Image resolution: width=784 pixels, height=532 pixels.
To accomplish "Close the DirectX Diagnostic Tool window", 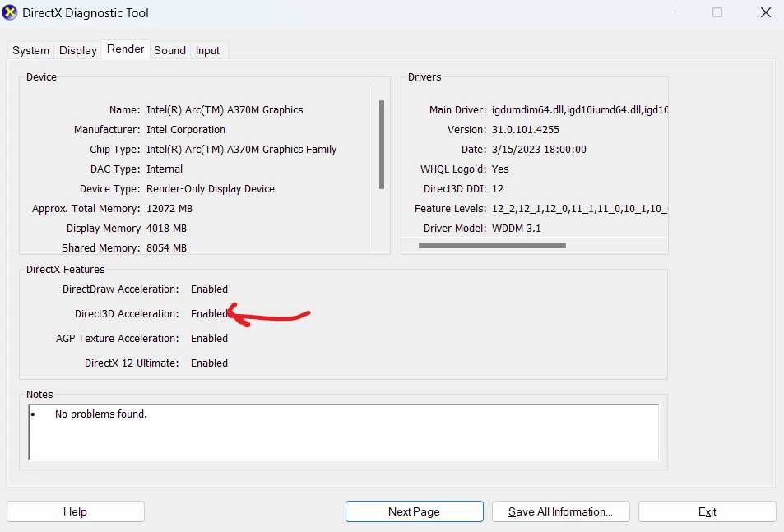I will (x=766, y=12).
